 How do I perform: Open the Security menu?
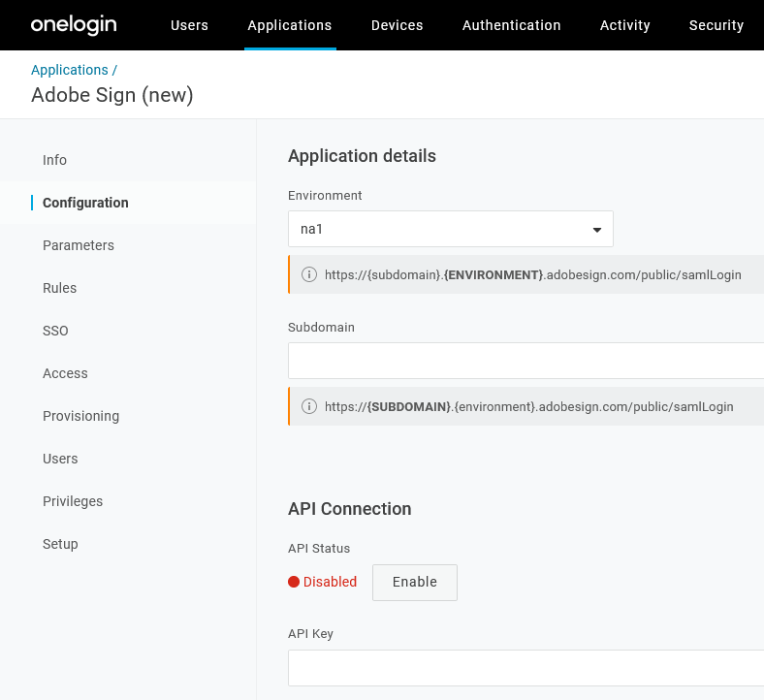pyautogui.click(x=716, y=25)
